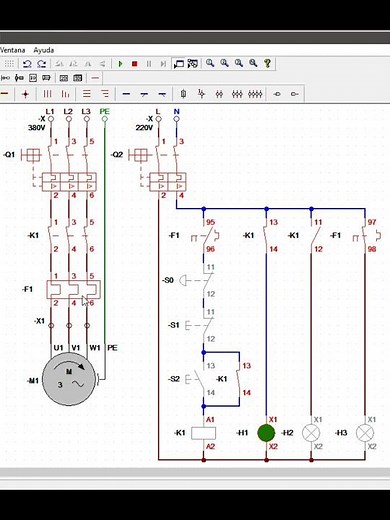Click the step-forward simulation button

click(x=163, y=63)
